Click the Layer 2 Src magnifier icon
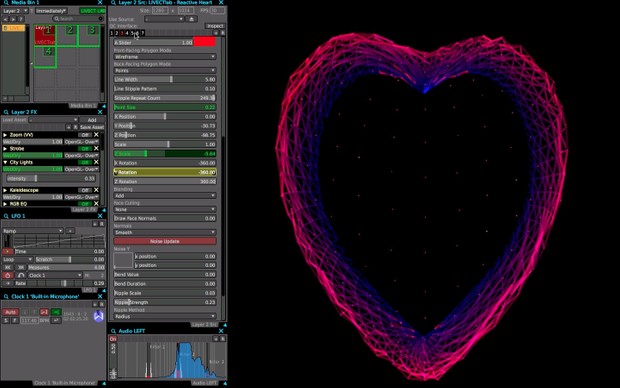 (x=113, y=2)
